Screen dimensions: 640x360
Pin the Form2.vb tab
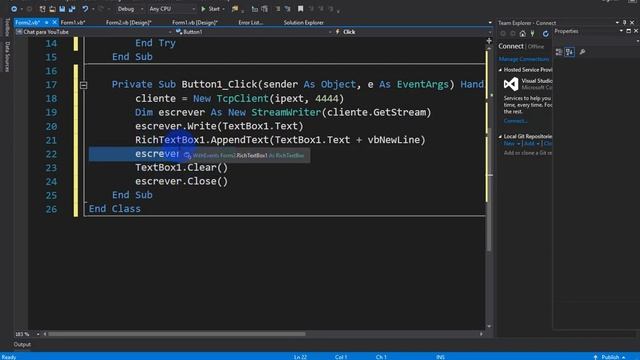[47, 22]
